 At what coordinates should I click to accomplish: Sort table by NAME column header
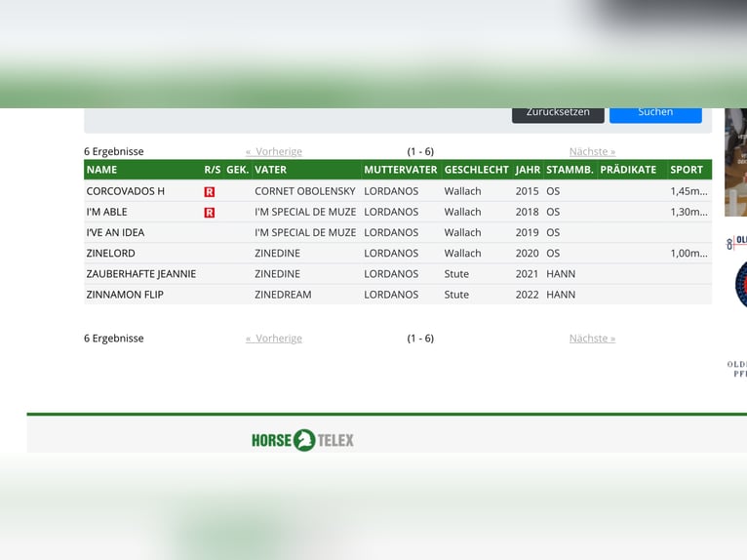[x=102, y=170]
